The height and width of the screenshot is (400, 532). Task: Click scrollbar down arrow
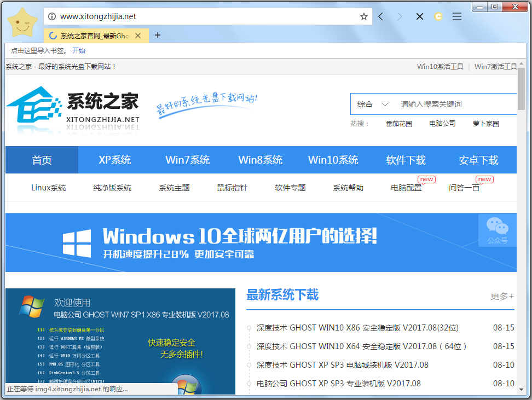[521, 390]
